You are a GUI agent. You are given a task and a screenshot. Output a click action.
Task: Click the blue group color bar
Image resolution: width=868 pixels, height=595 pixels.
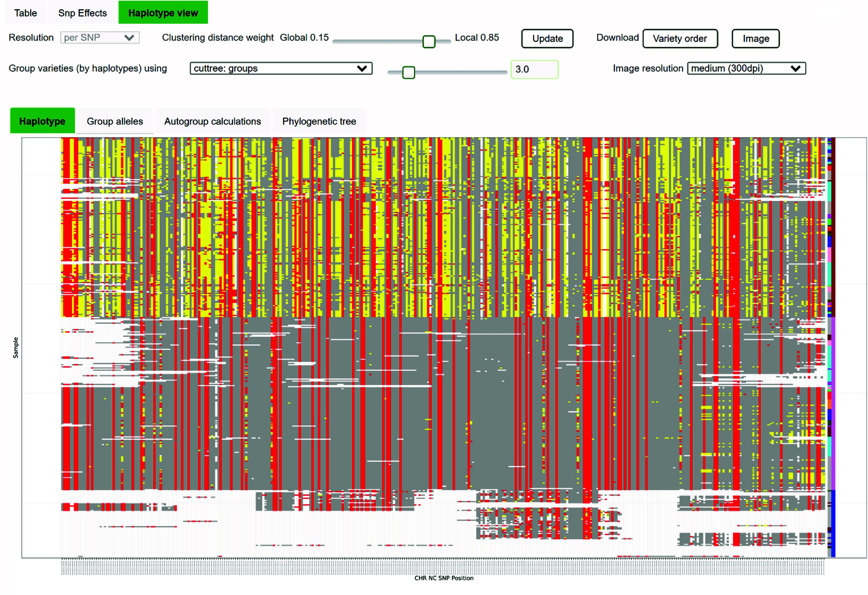833,522
